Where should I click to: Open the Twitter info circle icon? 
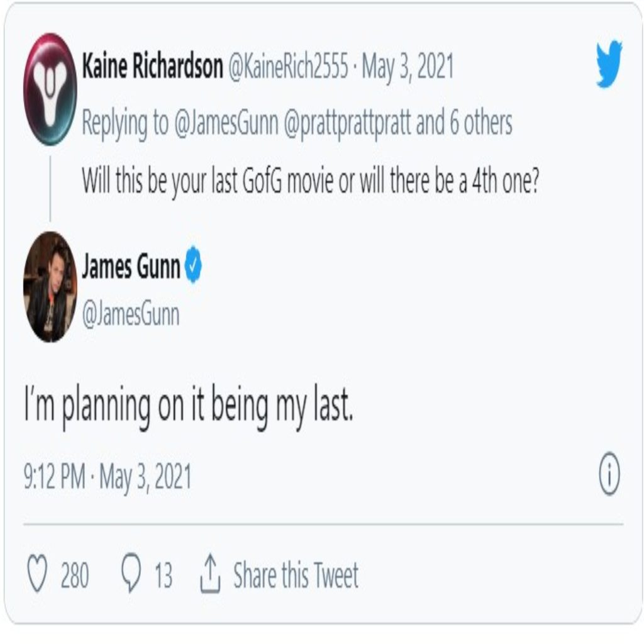click(609, 476)
